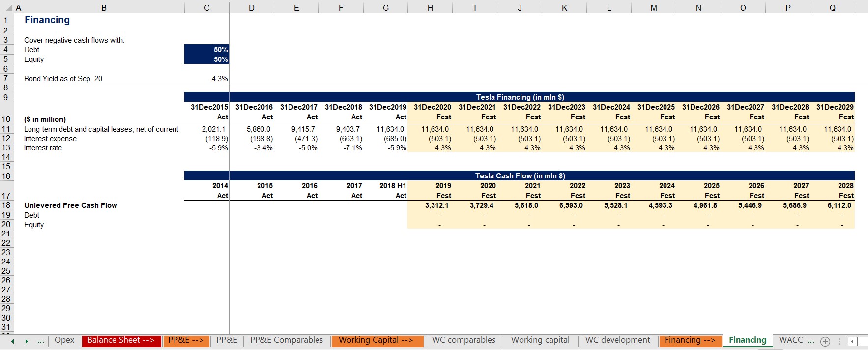
Task: Select the '($ in million)' label cell
Action: (45, 119)
